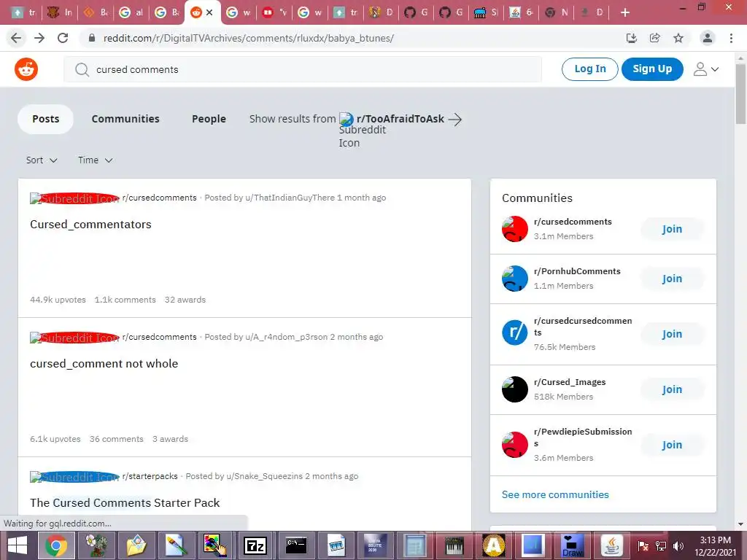The image size is (747, 560).
Task: Click the r/Cursed_Images black community icon
Action: coord(514,389)
